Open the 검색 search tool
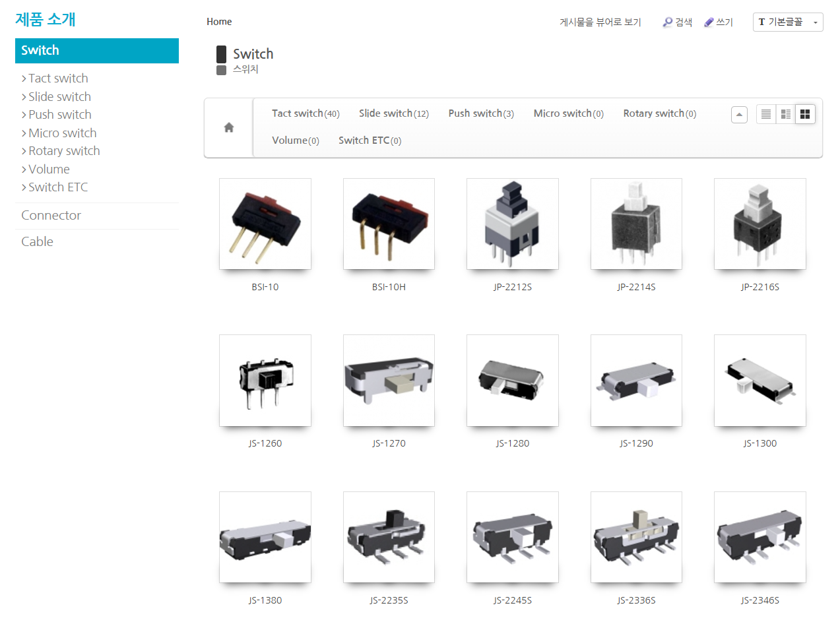This screenshot has width=840, height=624. click(678, 22)
